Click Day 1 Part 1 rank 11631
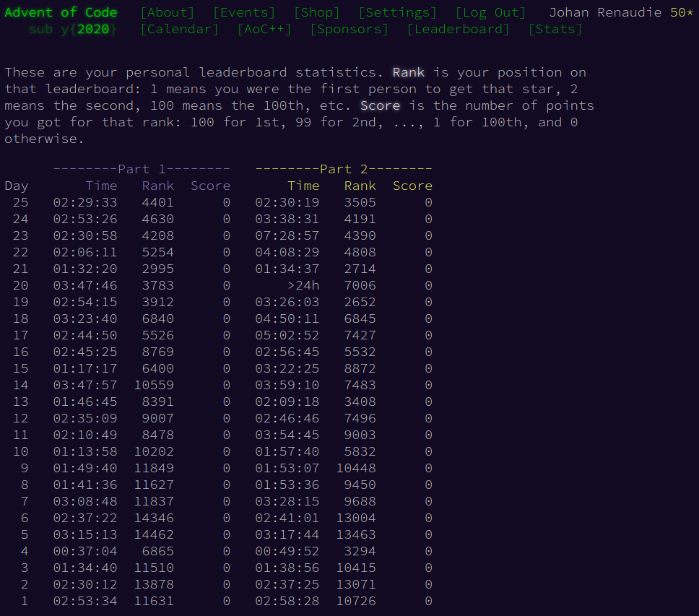699x616 pixels. (x=154, y=601)
